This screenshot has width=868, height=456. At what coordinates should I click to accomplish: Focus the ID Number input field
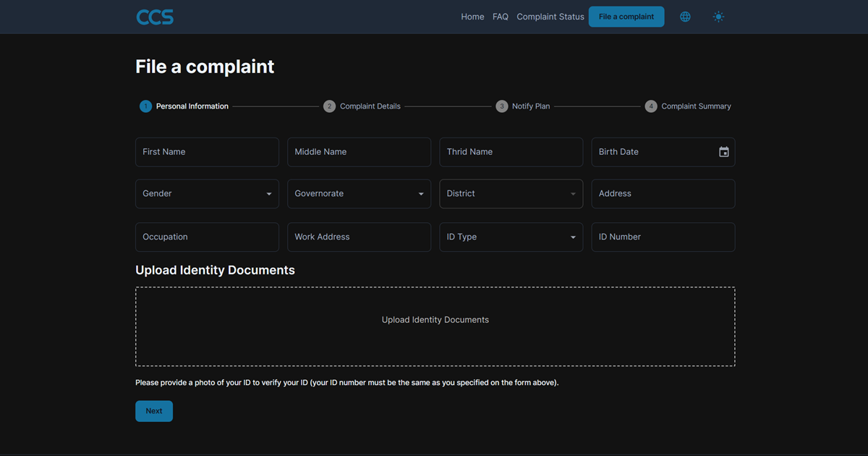click(663, 237)
